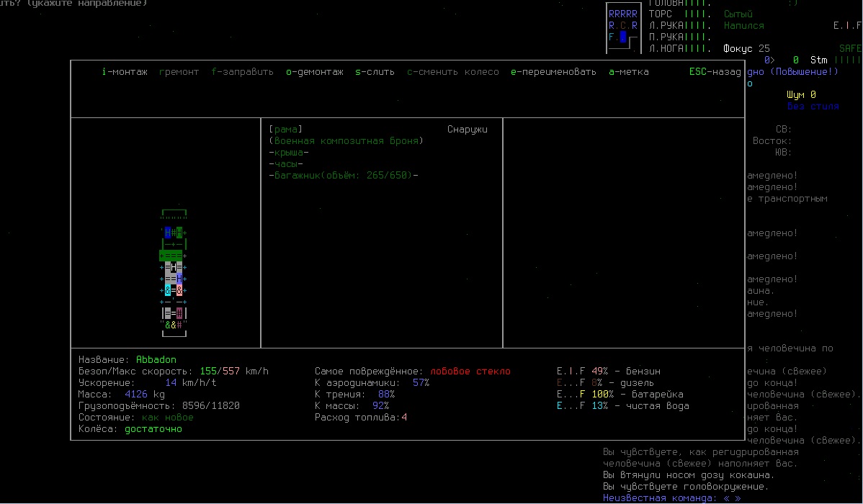Click fuel consumption value 4
The height and width of the screenshot is (504, 863).
[404, 418]
